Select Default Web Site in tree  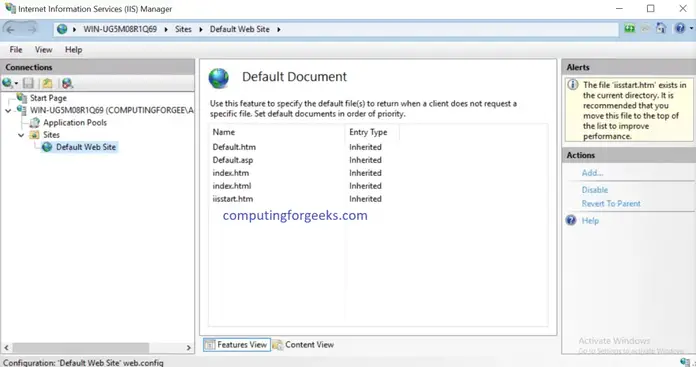coord(86,147)
